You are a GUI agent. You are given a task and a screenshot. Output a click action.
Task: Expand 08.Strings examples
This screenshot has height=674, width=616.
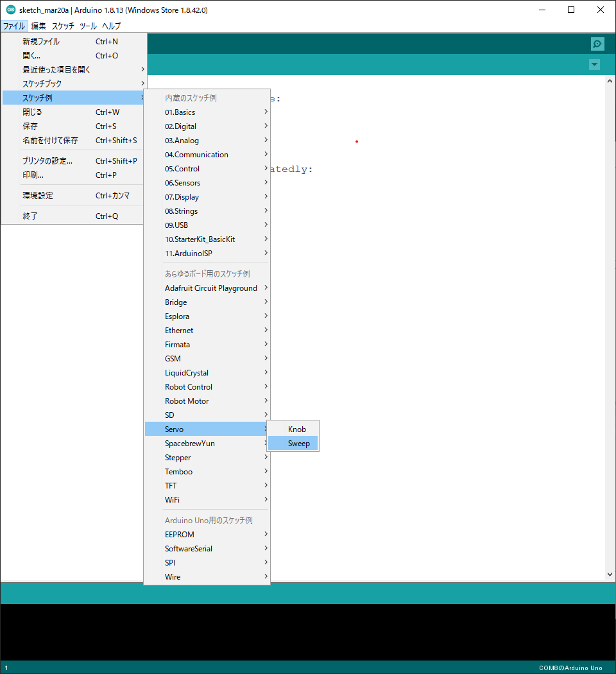[207, 211]
